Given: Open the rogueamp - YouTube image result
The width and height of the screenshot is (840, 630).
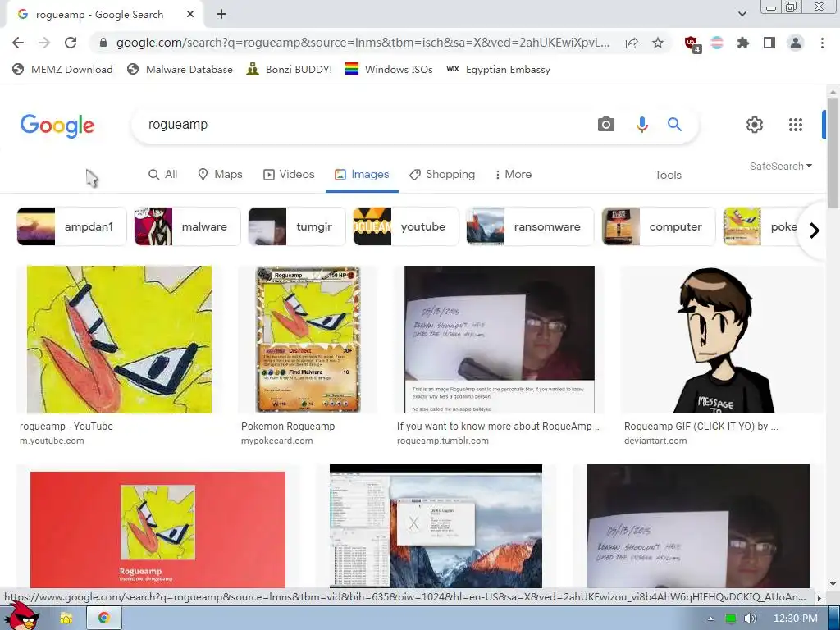Looking at the screenshot, I should tap(119, 340).
